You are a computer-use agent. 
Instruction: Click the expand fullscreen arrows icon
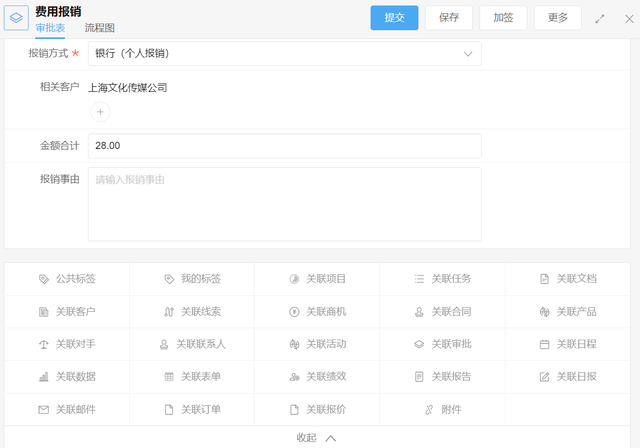600,18
